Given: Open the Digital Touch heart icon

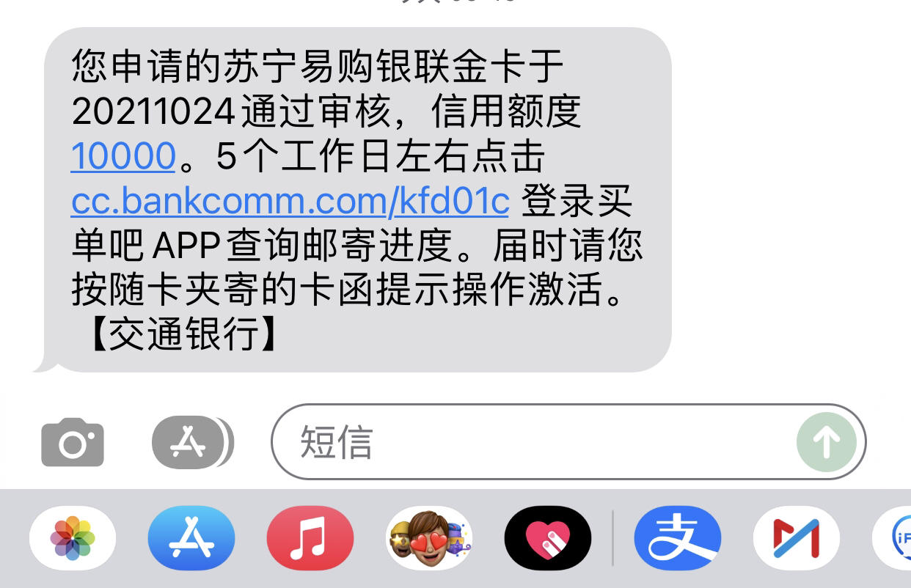Looking at the screenshot, I should (x=548, y=539).
